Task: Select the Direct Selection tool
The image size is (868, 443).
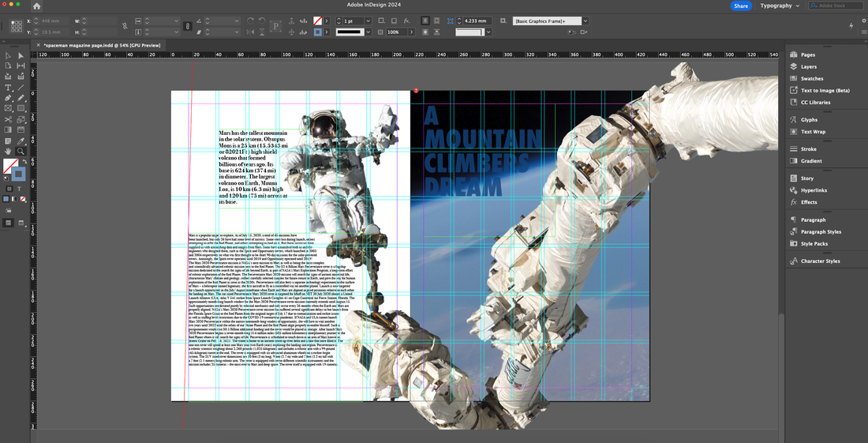Action: (21, 55)
